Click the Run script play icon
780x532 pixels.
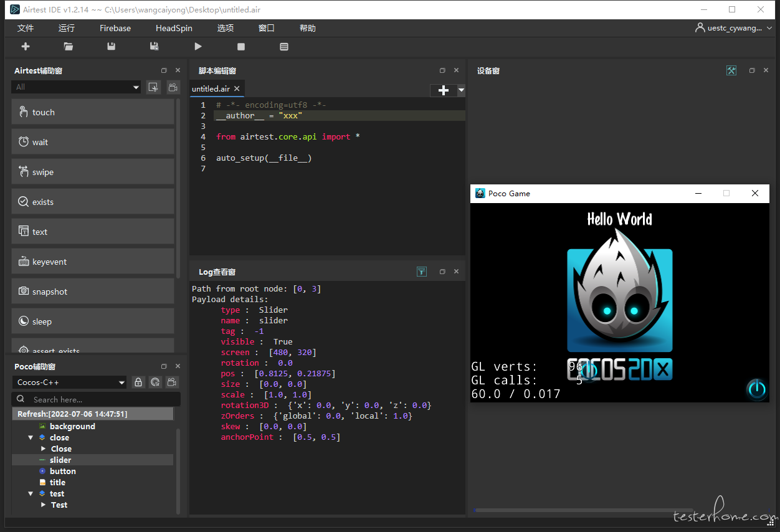click(x=198, y=47)
